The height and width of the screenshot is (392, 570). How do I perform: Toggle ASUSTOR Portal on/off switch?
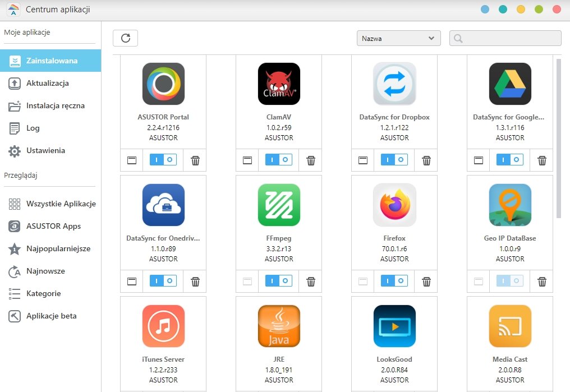coord(163,159)
